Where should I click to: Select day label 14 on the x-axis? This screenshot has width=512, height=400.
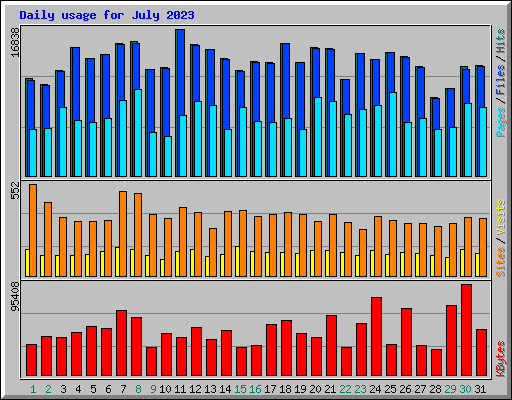225,389
